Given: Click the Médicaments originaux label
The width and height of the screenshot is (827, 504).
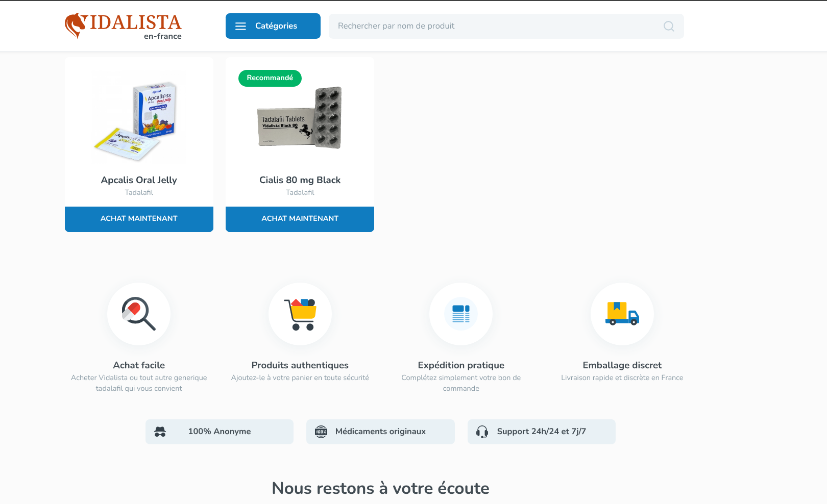Looking at the screenshot, I should pyautogui.click(x=380, y=432).
